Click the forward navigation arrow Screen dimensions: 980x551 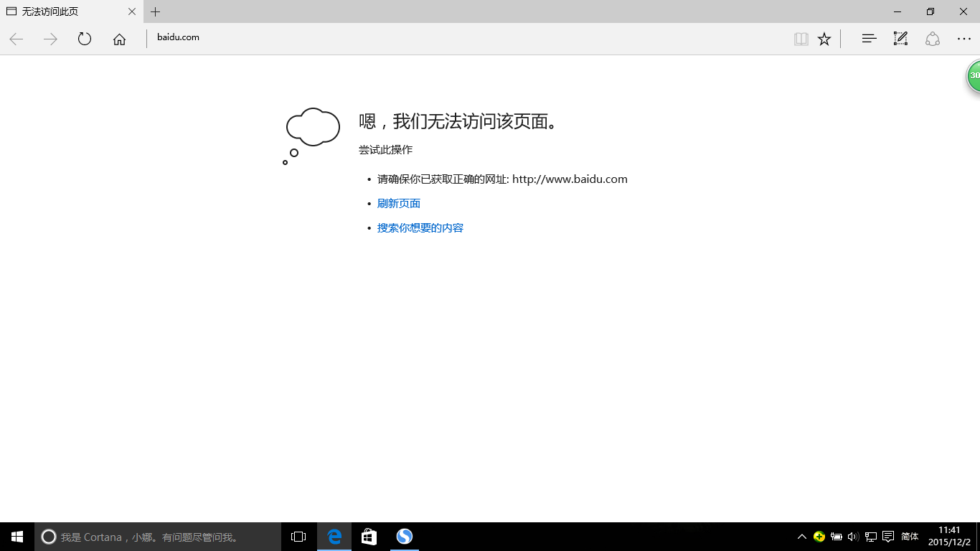pos(50,39)
